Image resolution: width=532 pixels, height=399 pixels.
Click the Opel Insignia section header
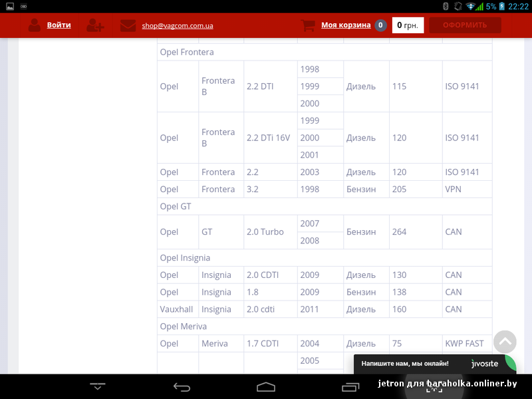coord(325,258)
